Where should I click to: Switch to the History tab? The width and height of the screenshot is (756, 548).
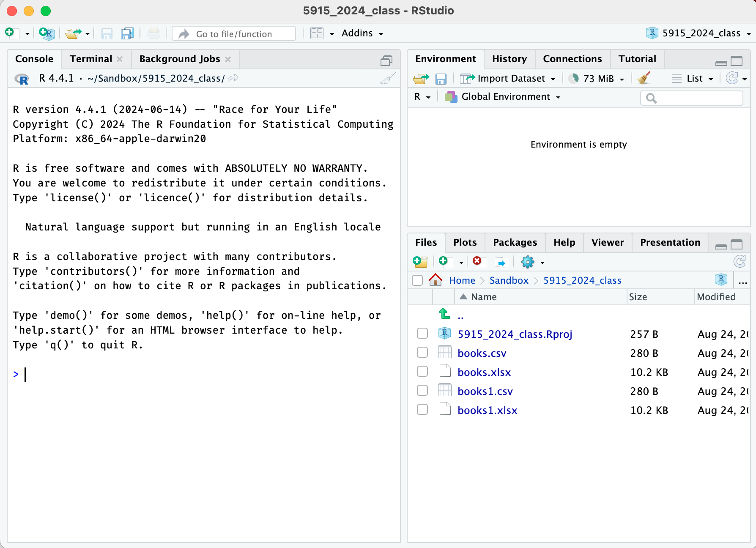click(509, 59)
